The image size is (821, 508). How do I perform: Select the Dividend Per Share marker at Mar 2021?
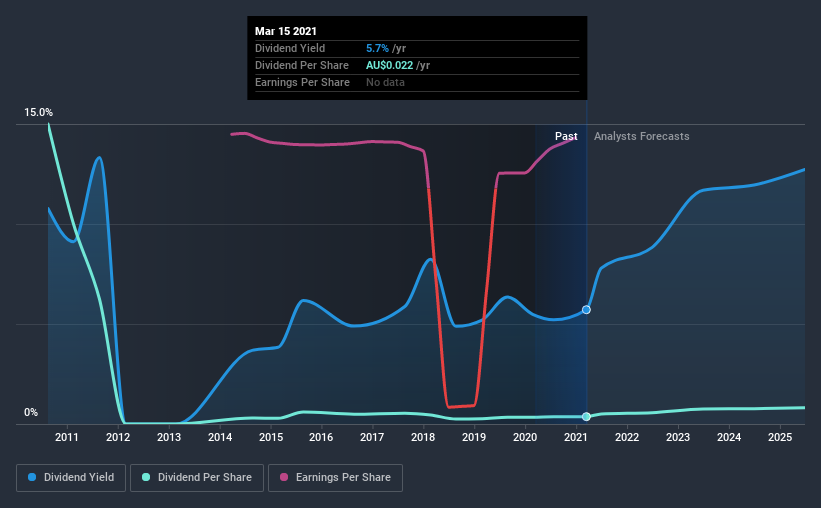586,416
